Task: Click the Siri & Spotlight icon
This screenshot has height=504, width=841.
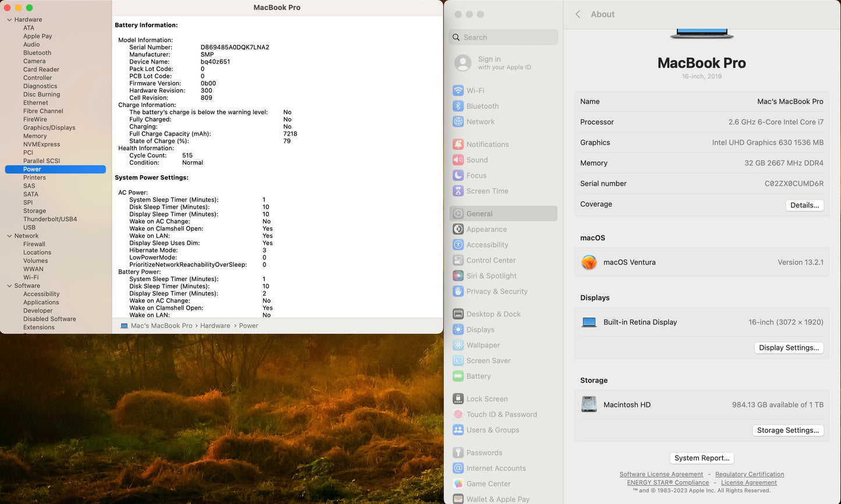Action: pyautogui.click(x=458, y=276)
